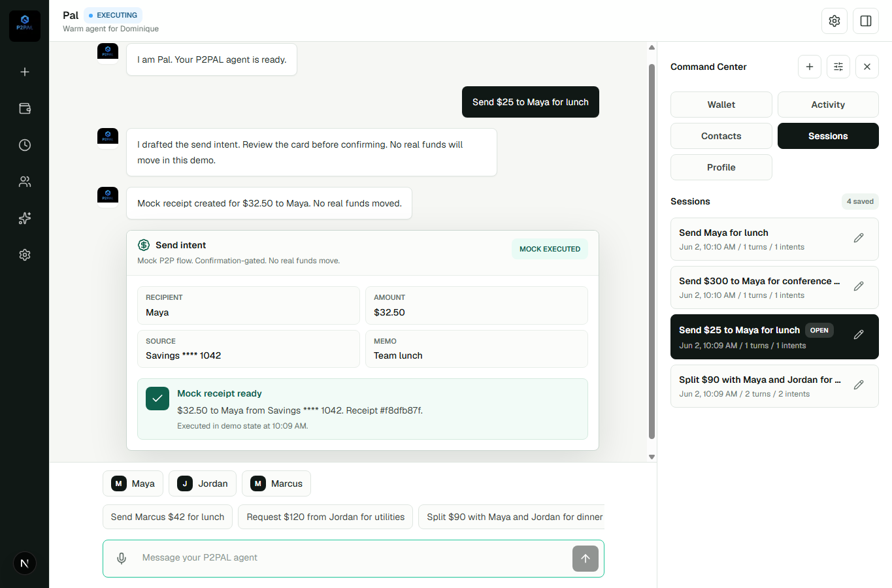Viewport: 892px width, 588px height.
Task: Click the 'Mock receipt ready' heading
Action: [220, 393]
